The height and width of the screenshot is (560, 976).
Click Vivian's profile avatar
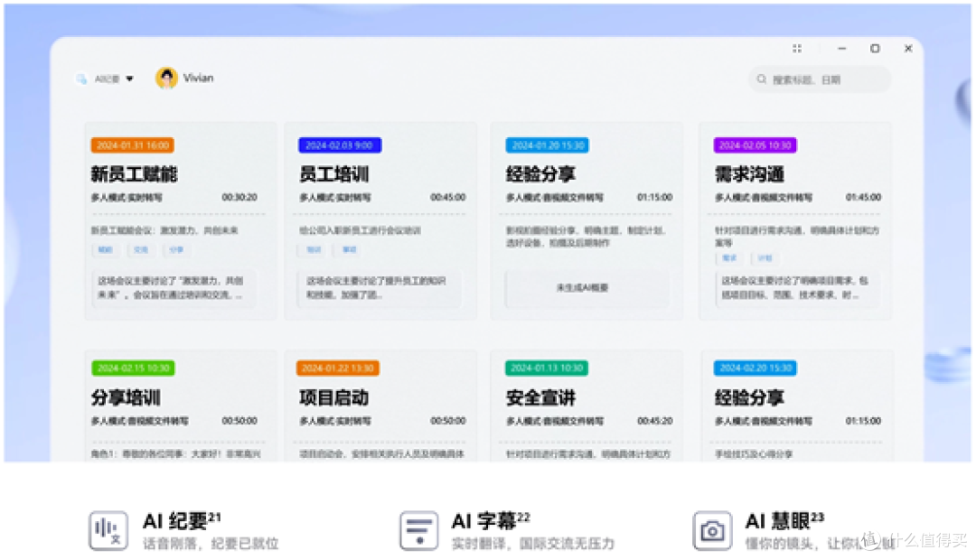[166, 78]
